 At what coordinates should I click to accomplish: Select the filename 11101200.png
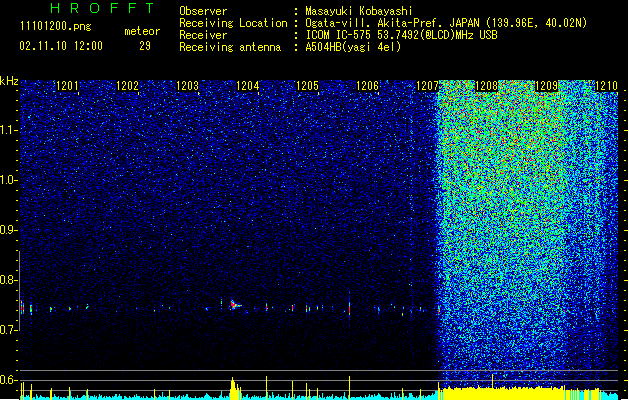point(55,27)
